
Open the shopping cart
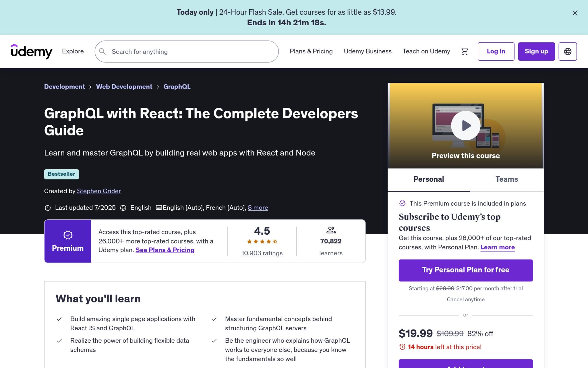click(x=465, y=51)
